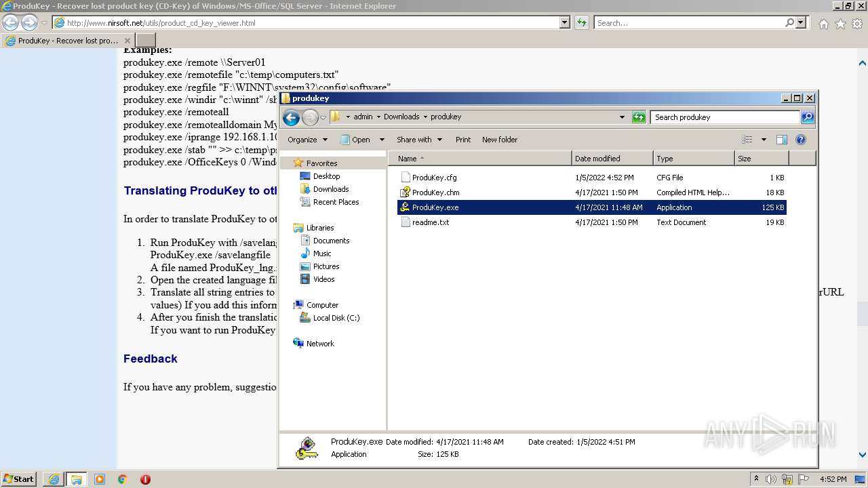Click the Open toolbar button
The height and width of the screenshot is (488, 868).
click(x=355, y=140)
